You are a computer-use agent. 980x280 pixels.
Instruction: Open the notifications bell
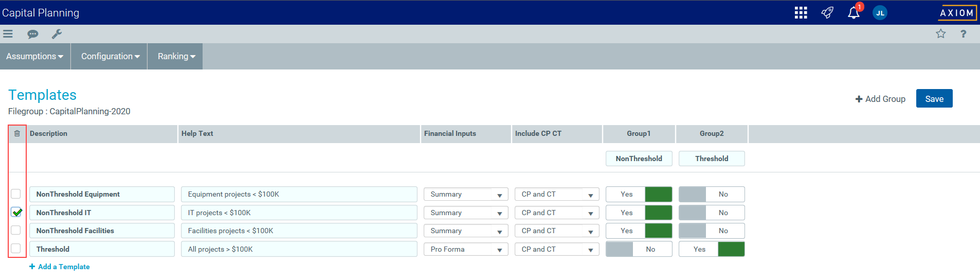click(x=854, y=13)
